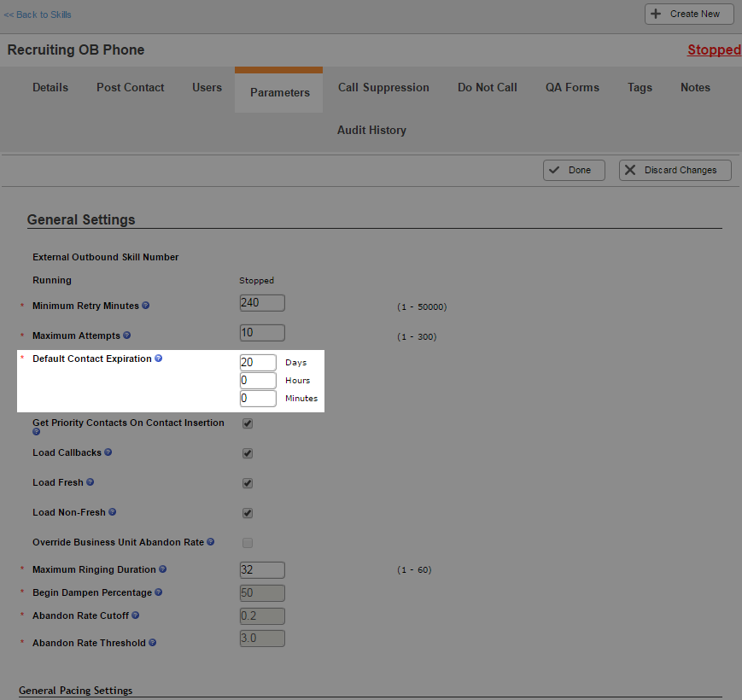Click the expiration Hours input field

tap(258, 380)
